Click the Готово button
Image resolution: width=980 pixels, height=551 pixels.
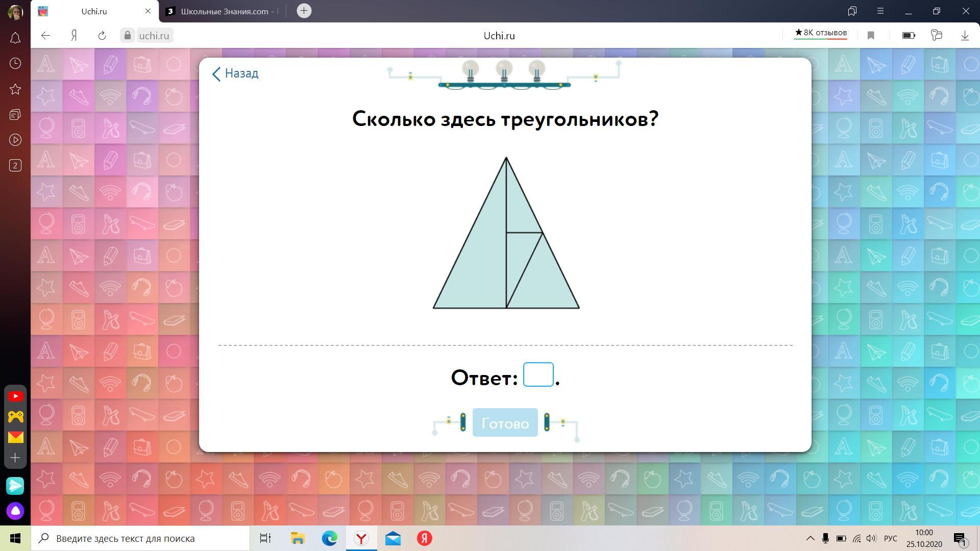click(x=505, y=423)
